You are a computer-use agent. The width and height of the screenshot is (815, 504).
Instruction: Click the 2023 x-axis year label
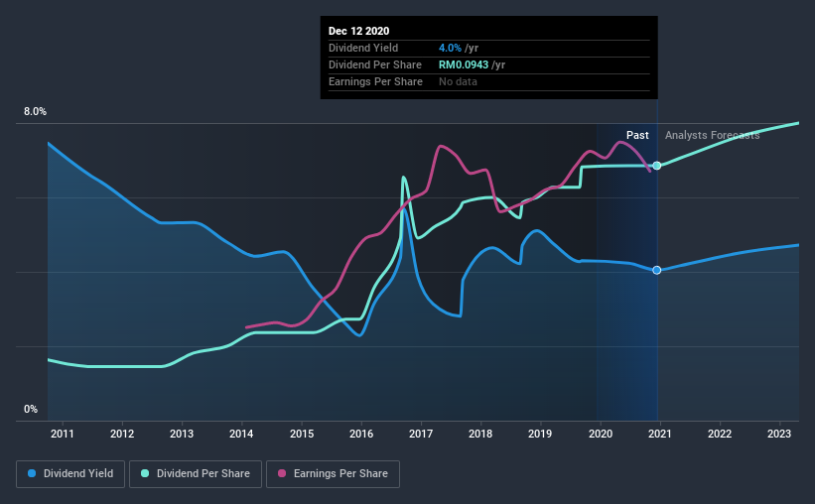coord(779,434)
